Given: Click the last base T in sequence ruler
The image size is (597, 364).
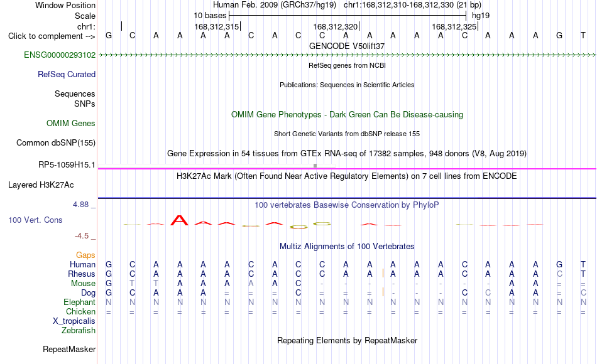Looking at the screenshot, I should tap(583, 35).
